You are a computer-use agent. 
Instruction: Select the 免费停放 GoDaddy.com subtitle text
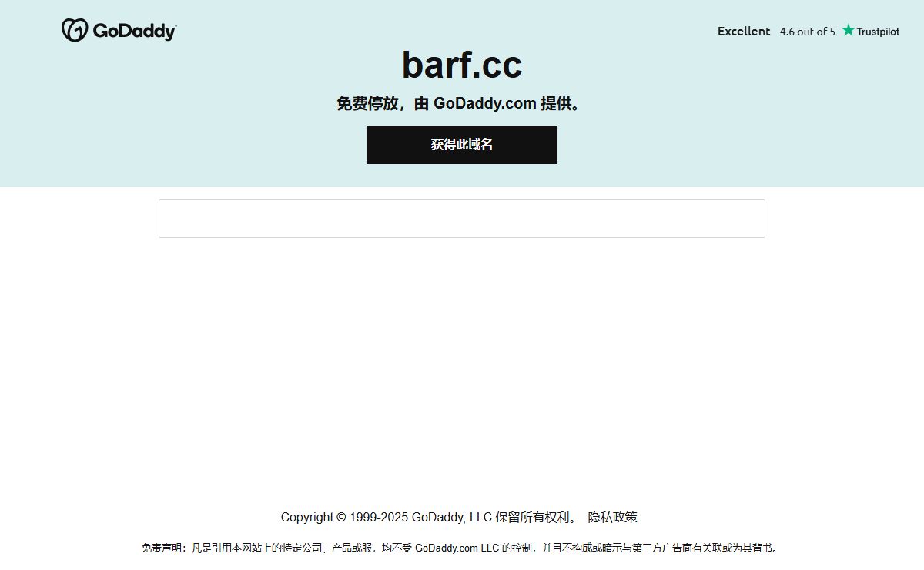click(x=461, y=103)
